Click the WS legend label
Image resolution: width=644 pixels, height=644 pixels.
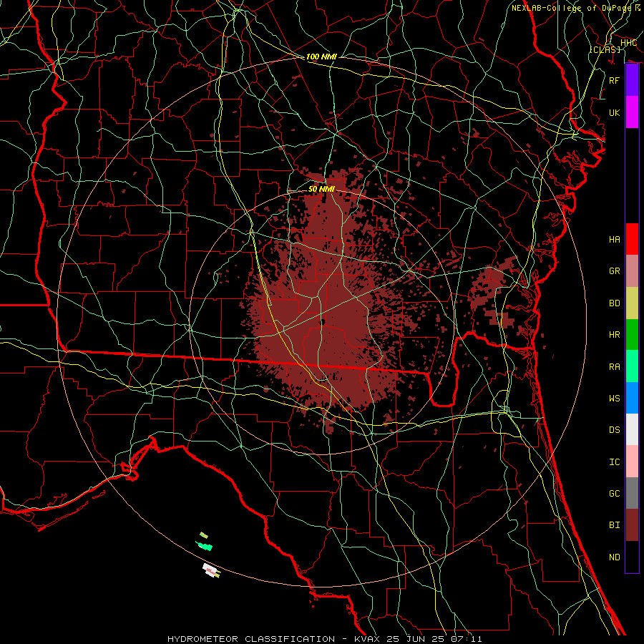click(x=614, y=399)
